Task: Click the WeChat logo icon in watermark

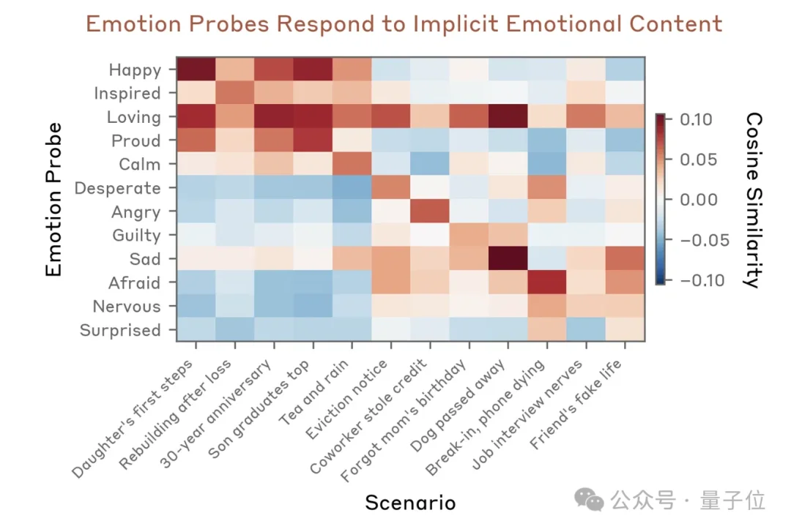Action: point(589,500)
